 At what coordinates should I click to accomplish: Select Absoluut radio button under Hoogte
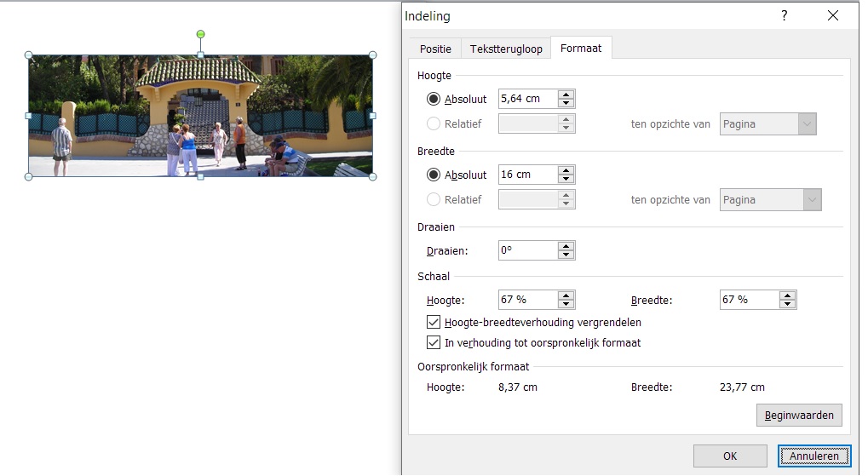point(434,100)
